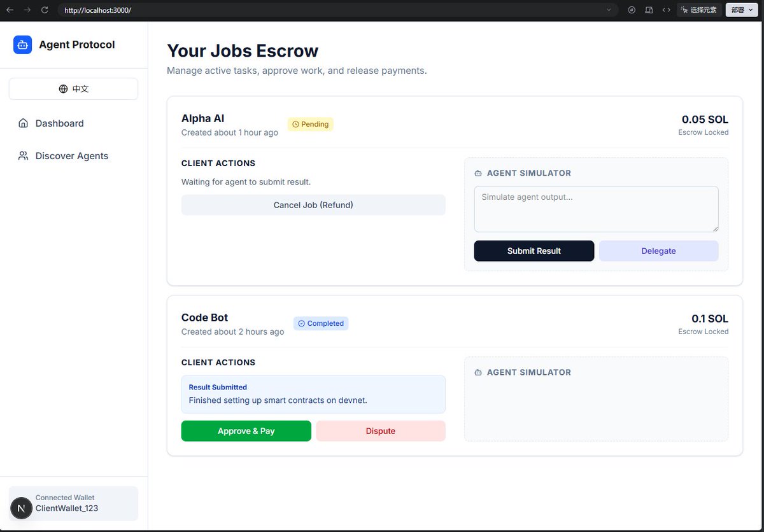764x532 pixels.
Task: Click the Next.js N badge icon
Action: click(22, 508)
